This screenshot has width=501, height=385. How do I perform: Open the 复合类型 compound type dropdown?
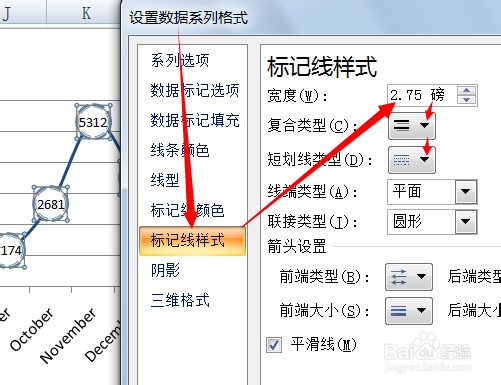tap(412, 126)
